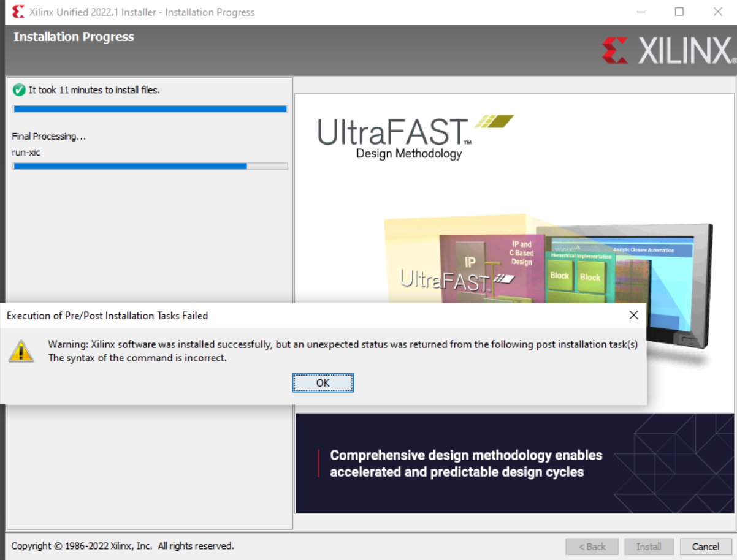
Task: Click the 'Installation Progress' header title
Action: pyautogui.click(x=74, y=37)
